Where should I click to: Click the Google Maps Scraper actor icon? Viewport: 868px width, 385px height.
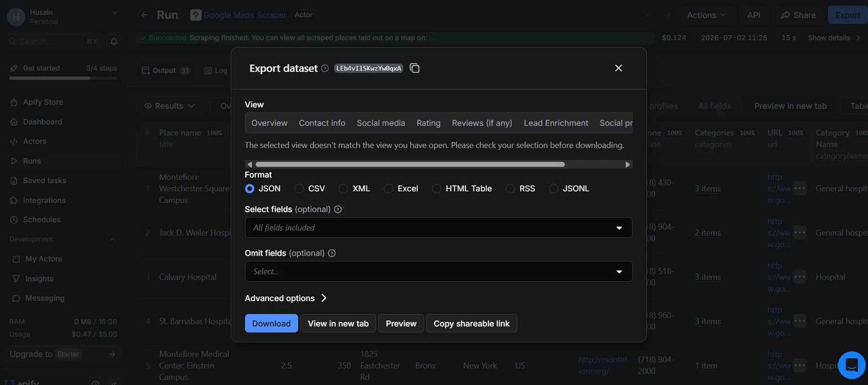coord(195,15)
